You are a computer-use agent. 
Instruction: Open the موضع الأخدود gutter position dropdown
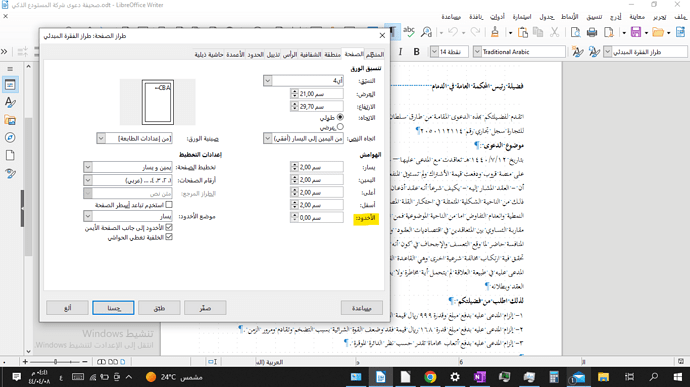(x=88, y=216)
